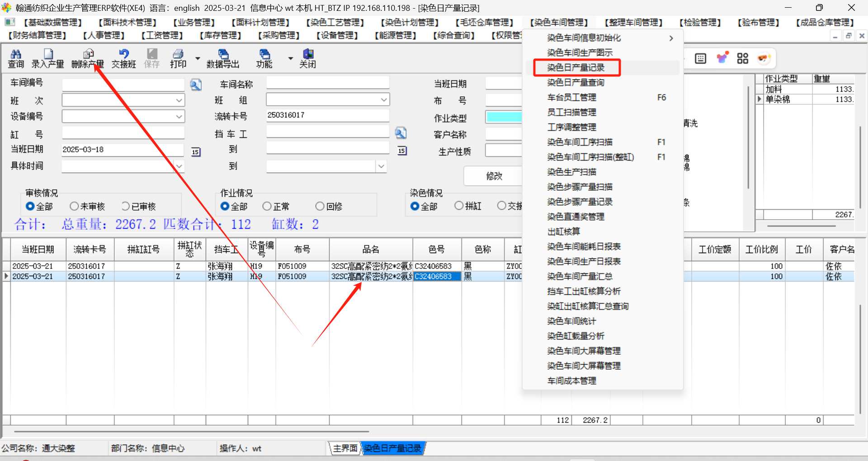Click the 修改 button
The image size is (868, 461).
coord(493,176)
